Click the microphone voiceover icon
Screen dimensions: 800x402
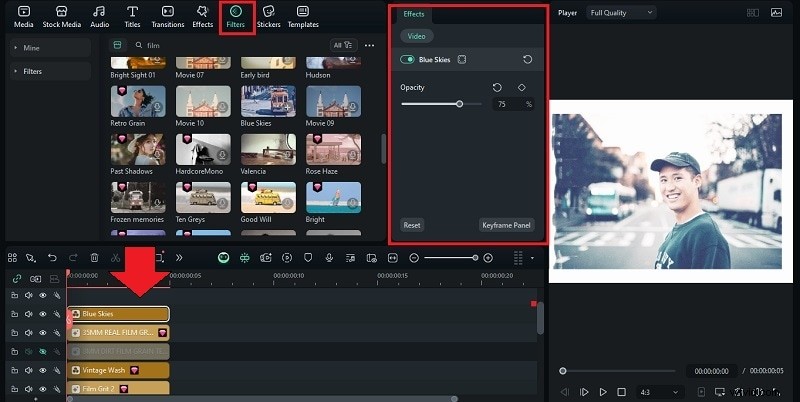point(329,258)
